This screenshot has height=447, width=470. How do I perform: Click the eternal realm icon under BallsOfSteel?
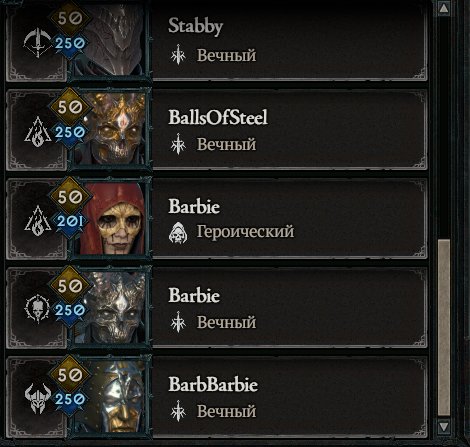(178, 144)
